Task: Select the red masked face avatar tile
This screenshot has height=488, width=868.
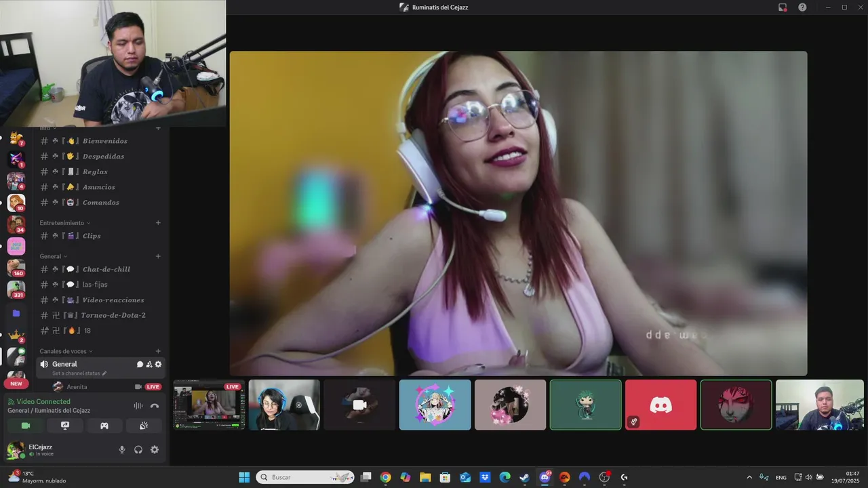Action: [736, 405]
